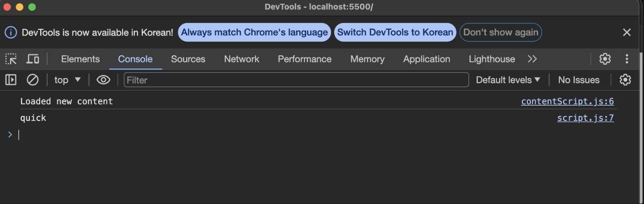Expand the more tabs chevron
Screen dimensions: 644x204
[532, 59]
